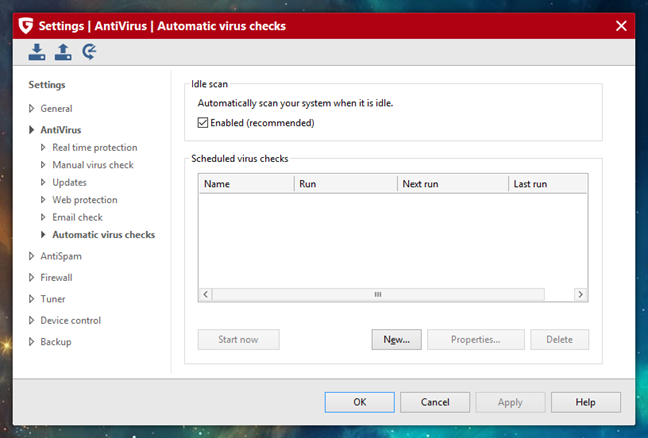Toggle Enabled (recommended) idle scan checkbox

click(202, 123)
